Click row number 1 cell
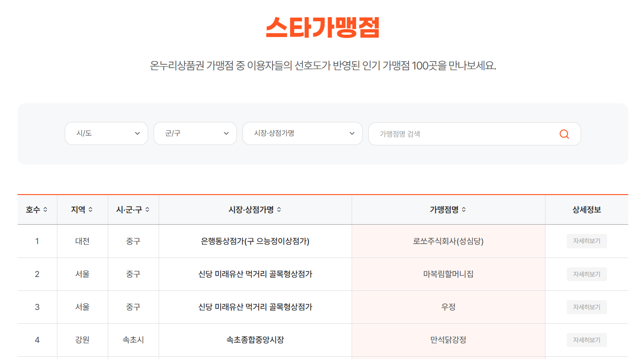The width and height of the screenshot is (644, 359). coord(37,241)
